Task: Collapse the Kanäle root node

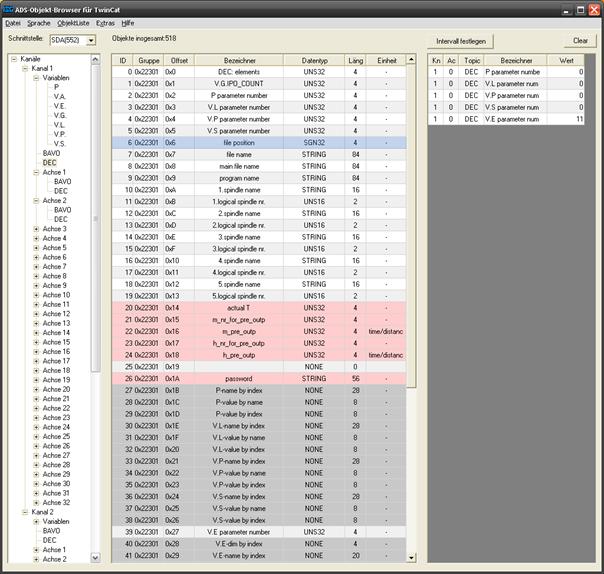Action: coord(14,59)
